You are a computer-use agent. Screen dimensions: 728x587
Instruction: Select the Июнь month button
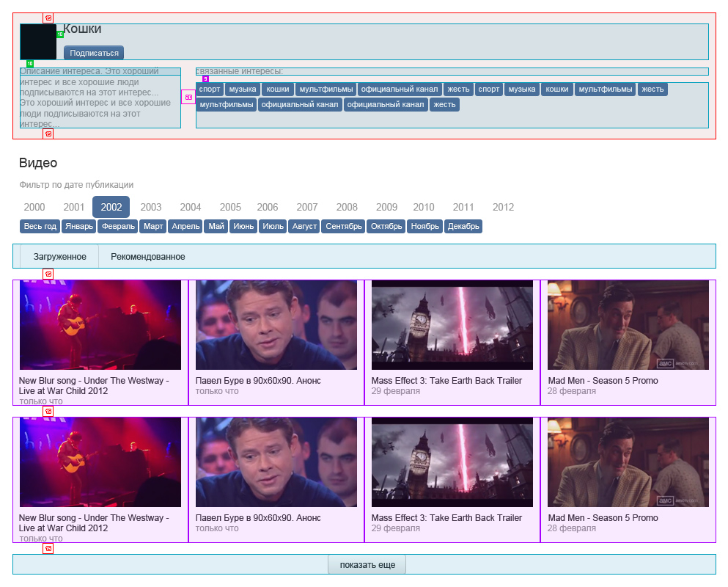point(243,226)
